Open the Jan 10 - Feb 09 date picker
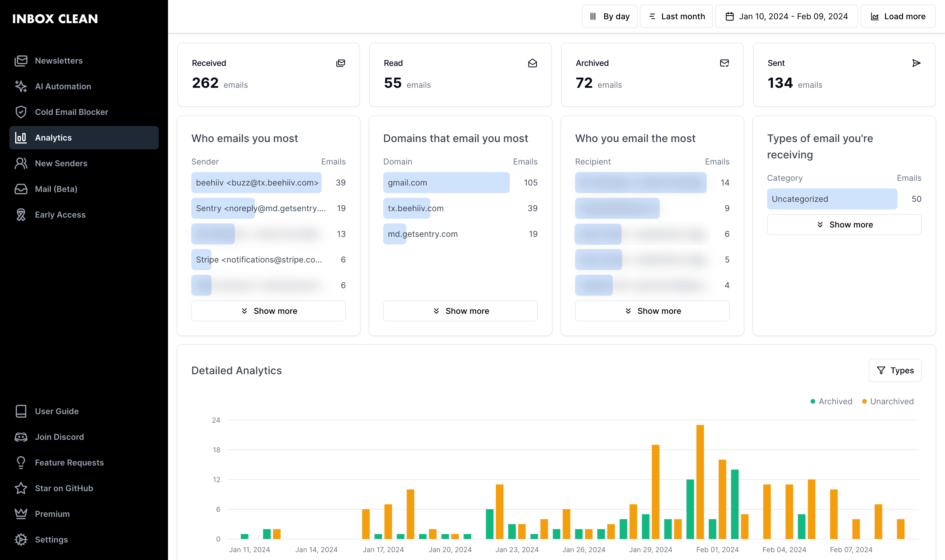Viewport: 945px width, 560px height. [x=787, y=17]
